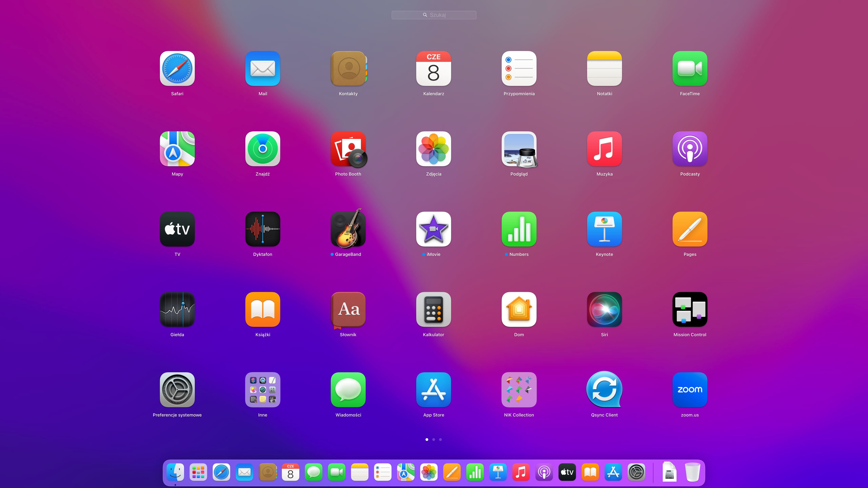This screenshot has height=488, width=868.
Task: Go to second Launchpad page dot
Action: pyautogui.click(x=434, y=440)
